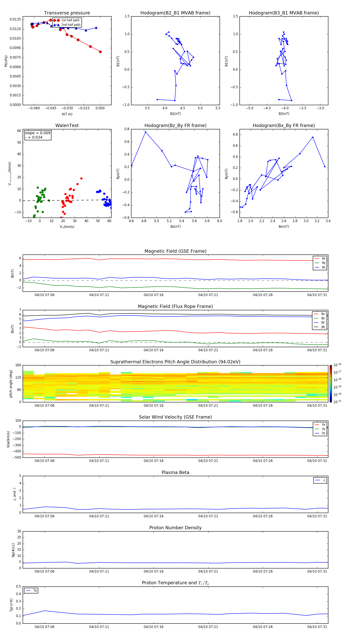This screenshot has height=644, width=351.
Task: Click the "B3(nT)" x-axis label
Action: (284, 114)
